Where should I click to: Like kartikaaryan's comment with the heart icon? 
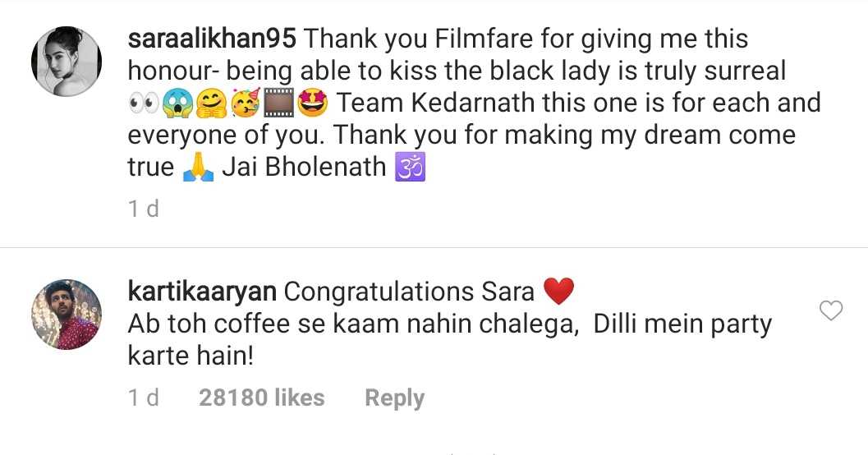tap(831, 310)
